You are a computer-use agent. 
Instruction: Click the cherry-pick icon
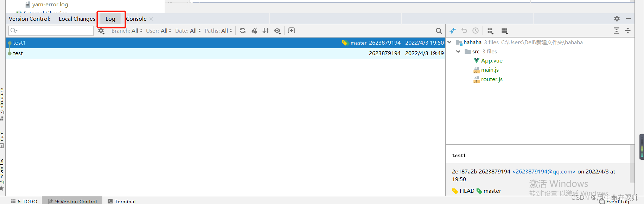(254, 31)
